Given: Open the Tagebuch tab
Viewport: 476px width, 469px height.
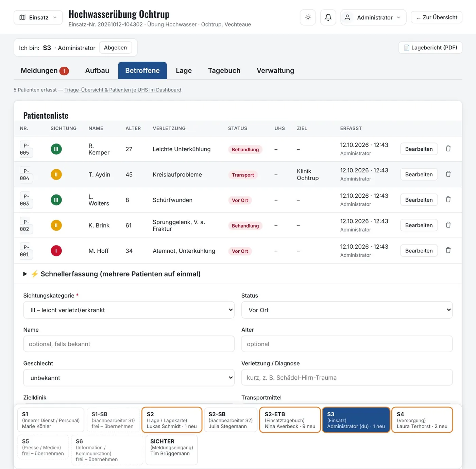Looking at the screenshot, I should point(224,70).
